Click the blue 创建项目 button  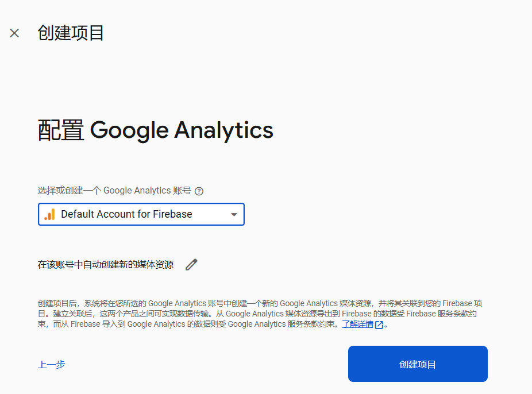[x=418, y=364]
